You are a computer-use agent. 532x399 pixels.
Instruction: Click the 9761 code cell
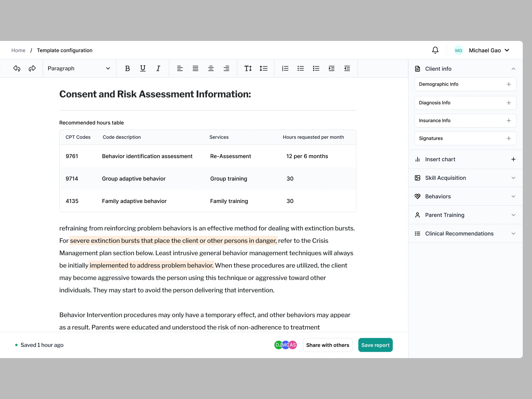72,156
